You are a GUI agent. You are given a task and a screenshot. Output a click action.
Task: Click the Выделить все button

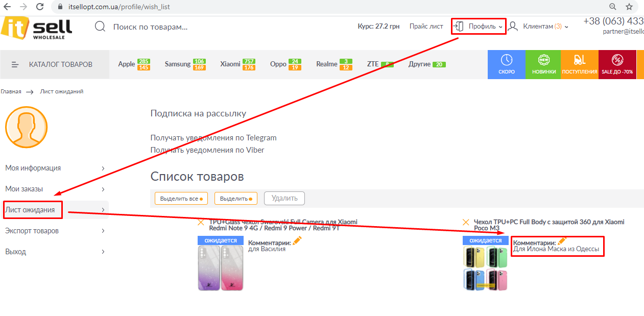(181, 199)
